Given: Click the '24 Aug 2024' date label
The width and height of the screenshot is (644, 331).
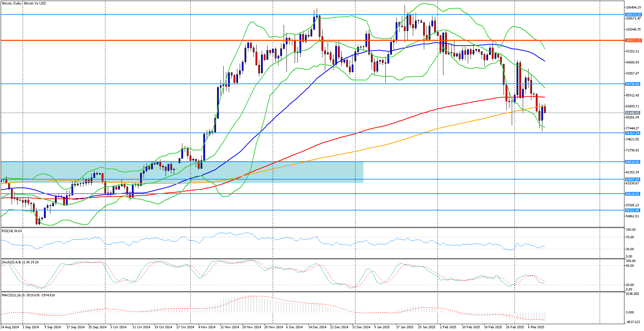Looking at the screenshot, I should coord(10,327).
